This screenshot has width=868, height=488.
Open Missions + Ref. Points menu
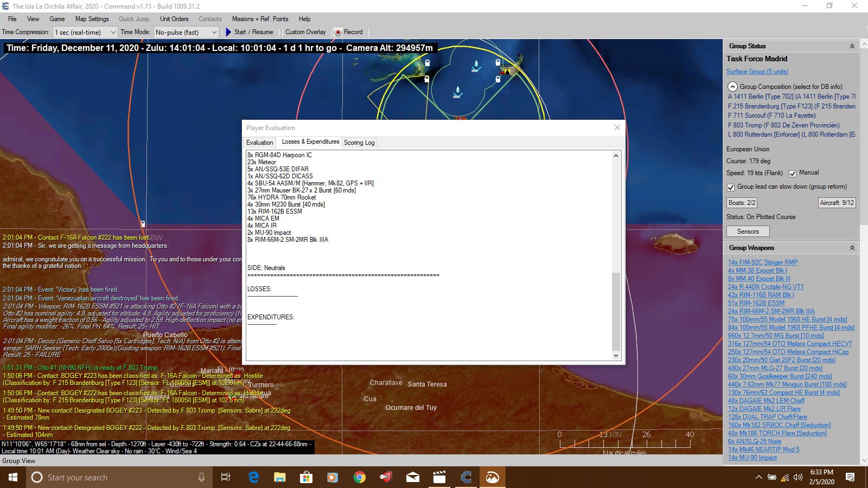[260, 19]
